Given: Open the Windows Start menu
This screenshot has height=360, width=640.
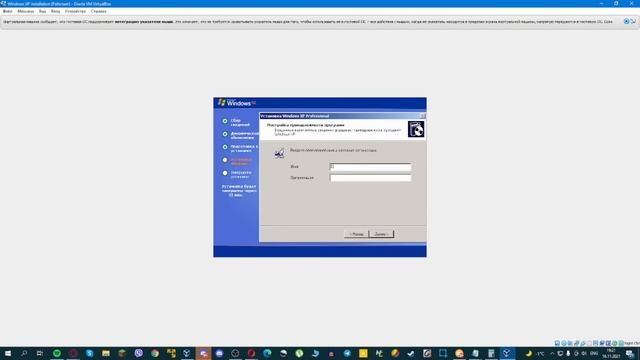Looking at the screenshot, I should (x=8, y=353).
